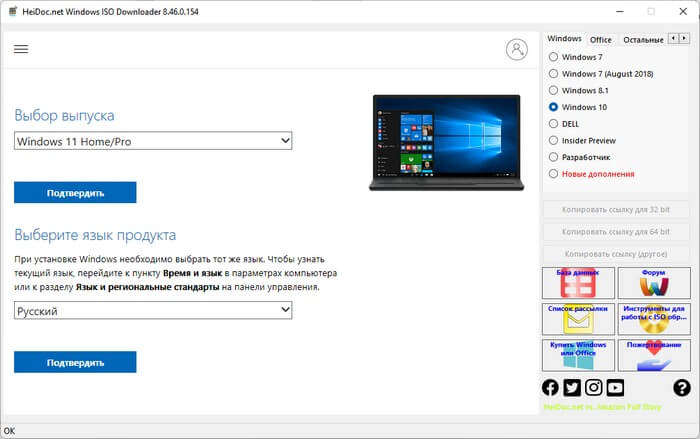Click the bold Время и язык text
Screen dimensions: 700x439
[192, 273]
